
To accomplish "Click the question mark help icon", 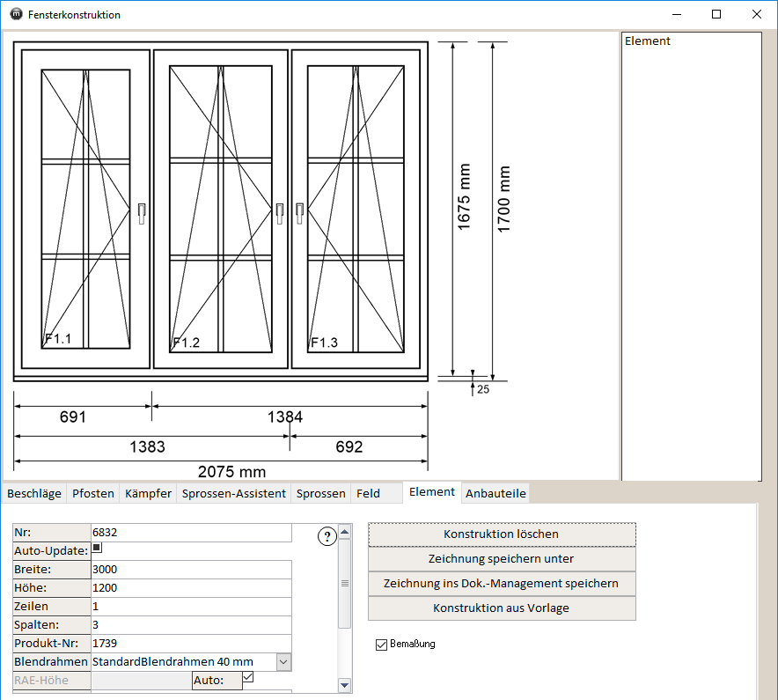I will pyautogui.click(x=327, y=537).
